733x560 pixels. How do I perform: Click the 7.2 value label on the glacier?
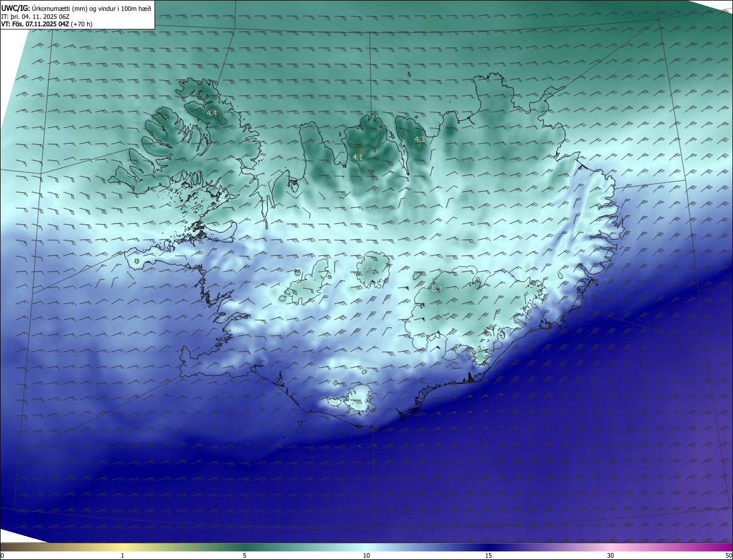tap(369, 269)
